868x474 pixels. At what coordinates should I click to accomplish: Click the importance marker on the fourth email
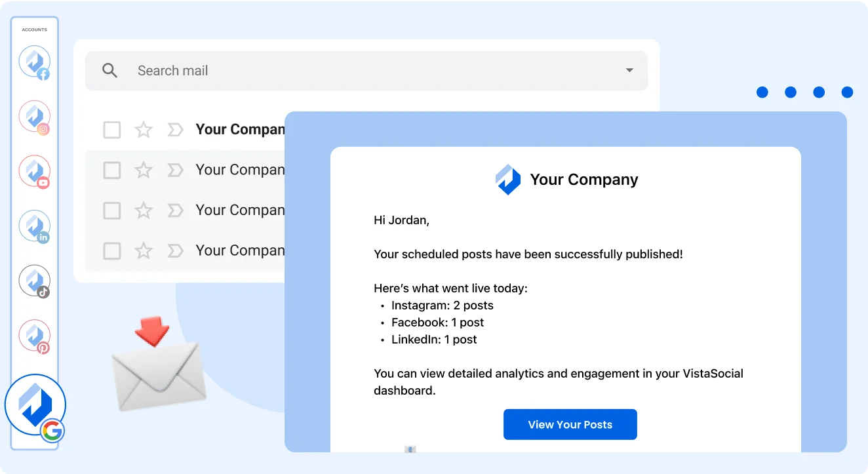(x=174, y=250)
